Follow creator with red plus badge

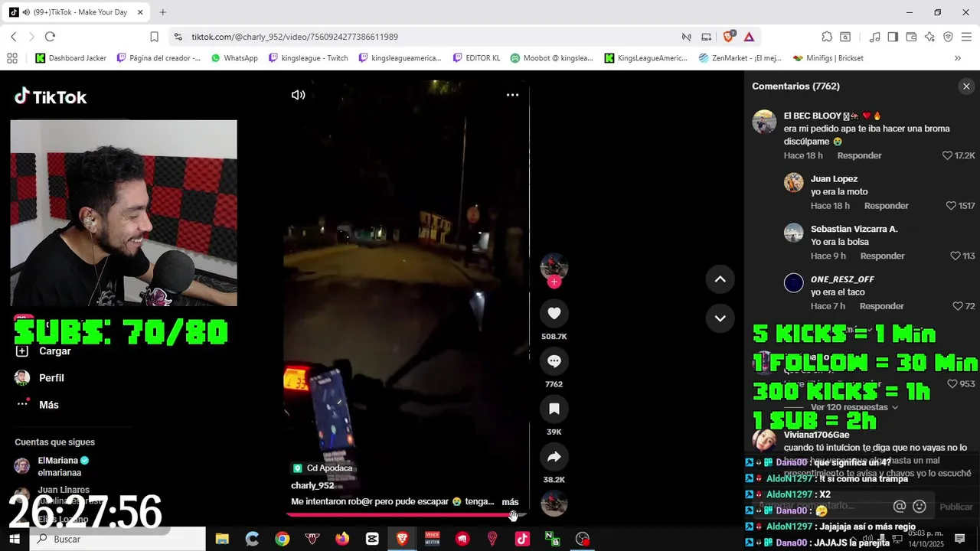click(554, 282)
